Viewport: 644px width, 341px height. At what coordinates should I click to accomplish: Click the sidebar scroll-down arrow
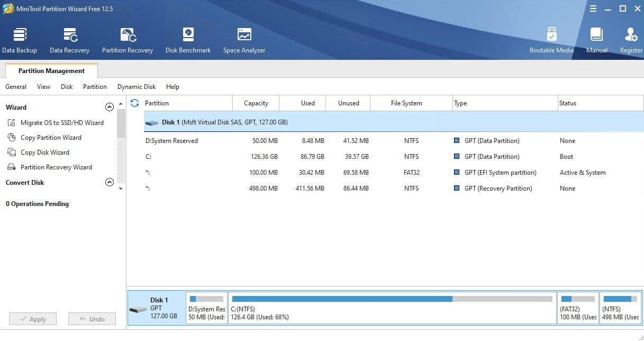(120, 188)
